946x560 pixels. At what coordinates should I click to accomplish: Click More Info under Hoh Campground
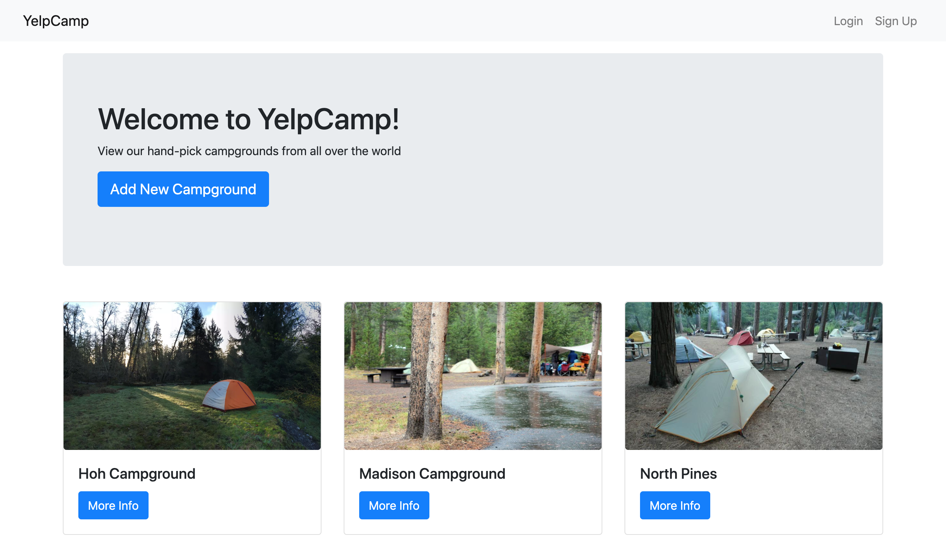click(x=113, y=505)
